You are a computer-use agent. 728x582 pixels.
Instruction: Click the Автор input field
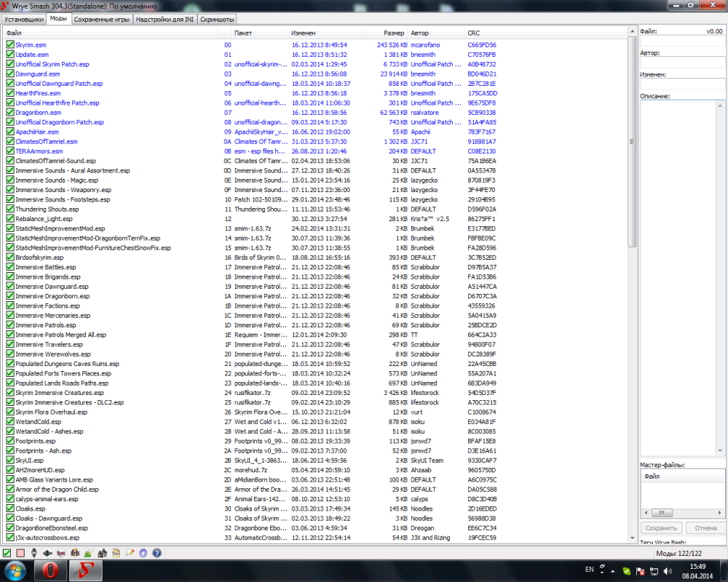coord(683,62)
